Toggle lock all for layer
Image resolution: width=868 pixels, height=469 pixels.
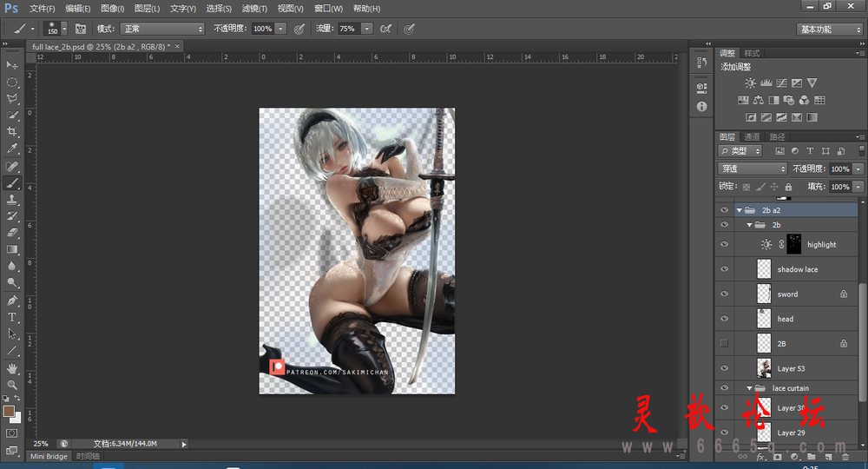[x=788, y=187]
